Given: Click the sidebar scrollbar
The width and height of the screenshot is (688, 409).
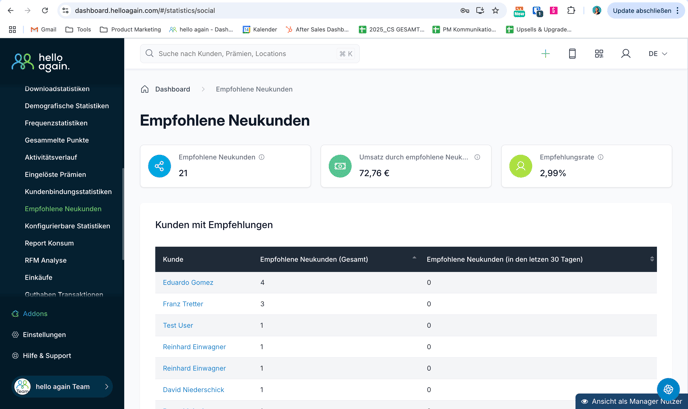Looking at the screenshot, I should pyautogui.click(x=123, y=213).
